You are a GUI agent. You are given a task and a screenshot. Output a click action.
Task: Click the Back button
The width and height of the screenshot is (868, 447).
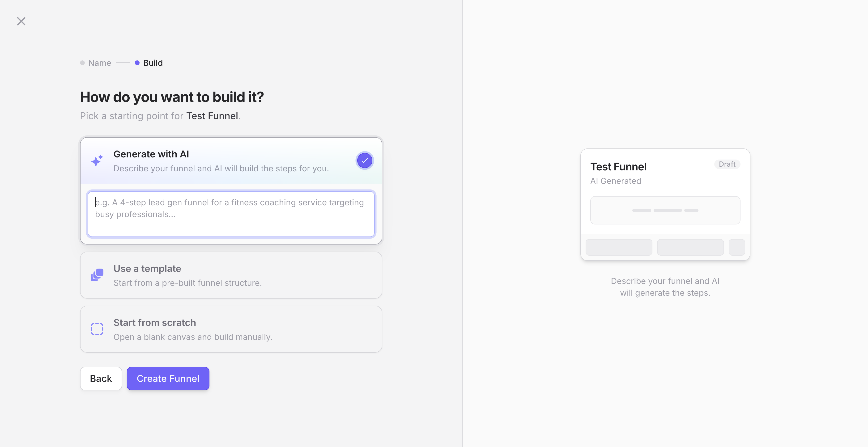pyautogui.click(x=101, y=378)
